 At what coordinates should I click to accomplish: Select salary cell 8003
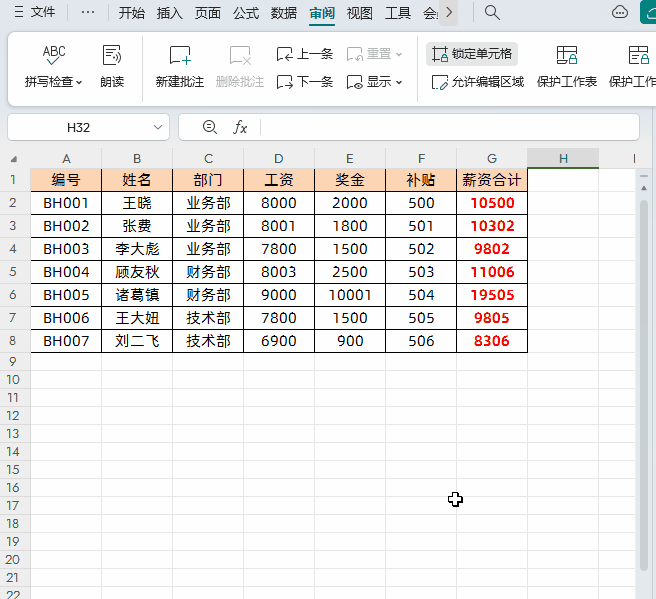tap(279, 272)
